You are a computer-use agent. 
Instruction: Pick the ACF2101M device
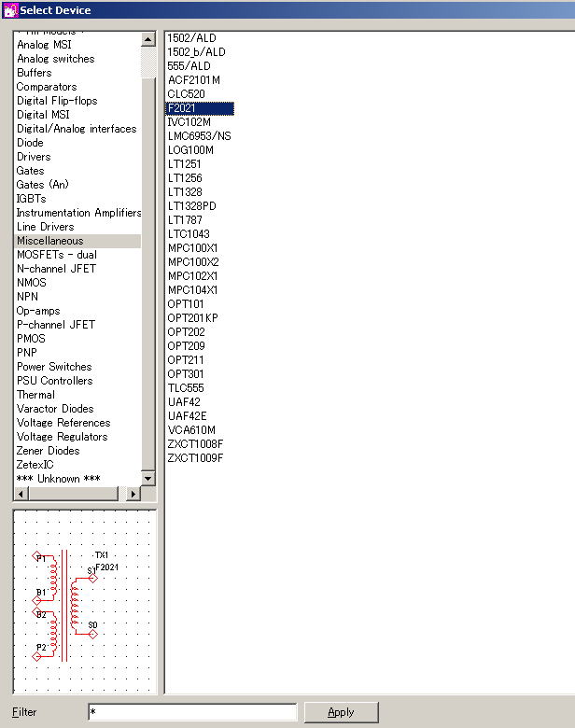pos(193,80)
